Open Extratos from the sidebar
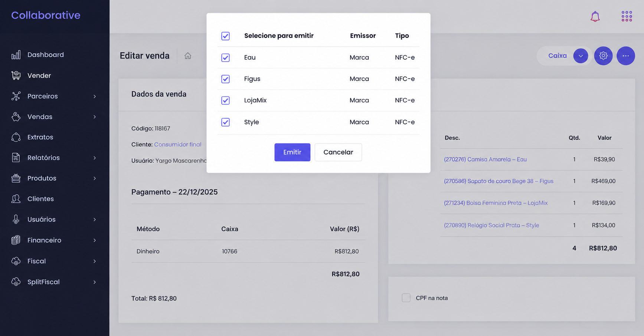This screenshot has width=644, height=336. [40, 137]
